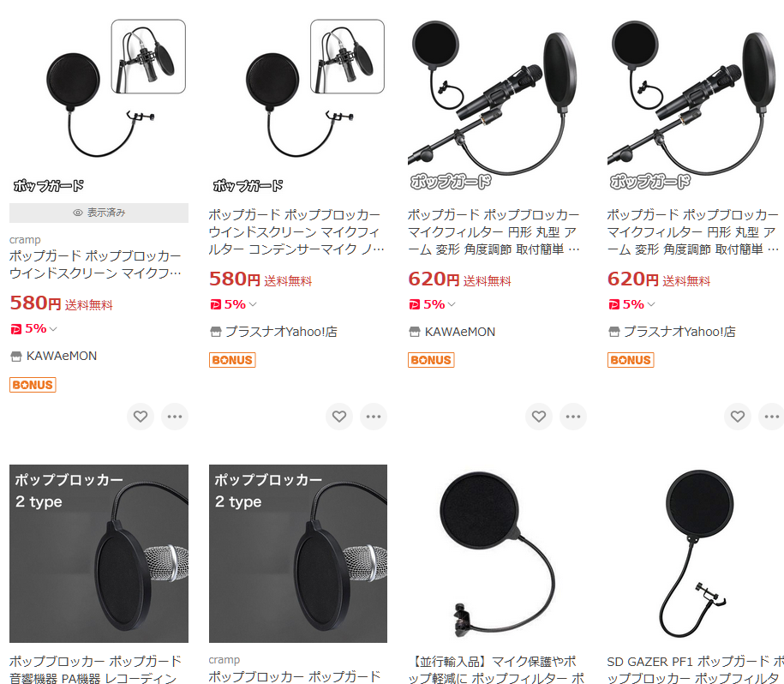This screenshot has width=784, height=684.
Task: Open the first ポップブロッカー 2 type image
Action: click(99, 554)
